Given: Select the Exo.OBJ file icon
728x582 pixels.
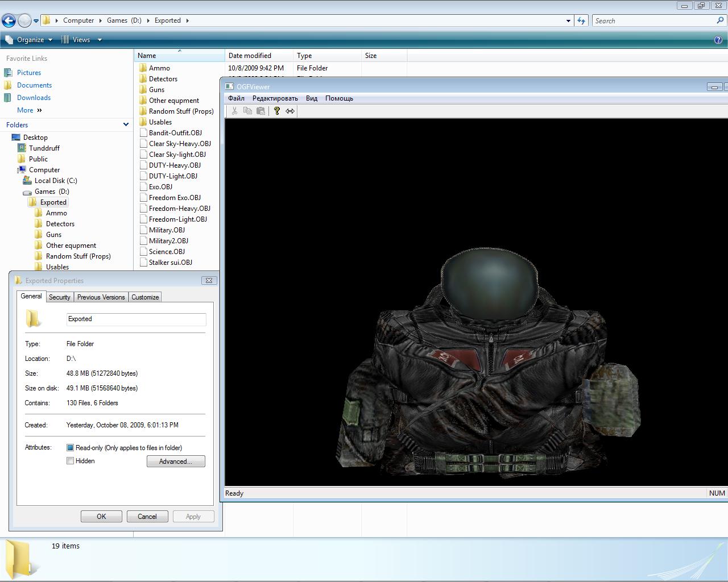Looking at the screenshot, I should tap(143, 186).
